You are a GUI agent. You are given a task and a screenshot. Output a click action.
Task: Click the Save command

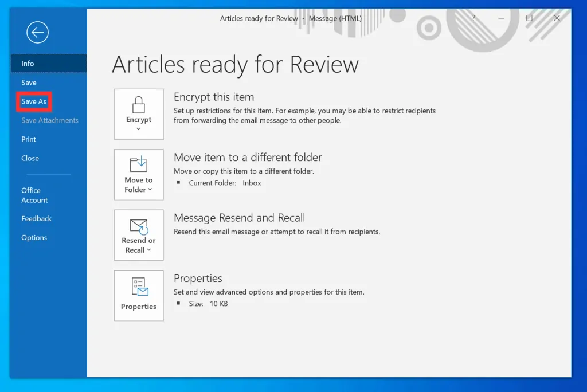point(29,82)
